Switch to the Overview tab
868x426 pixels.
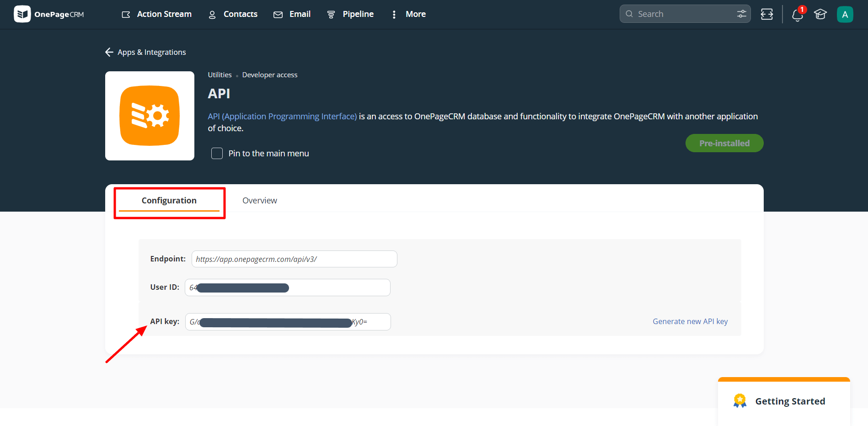259,200
